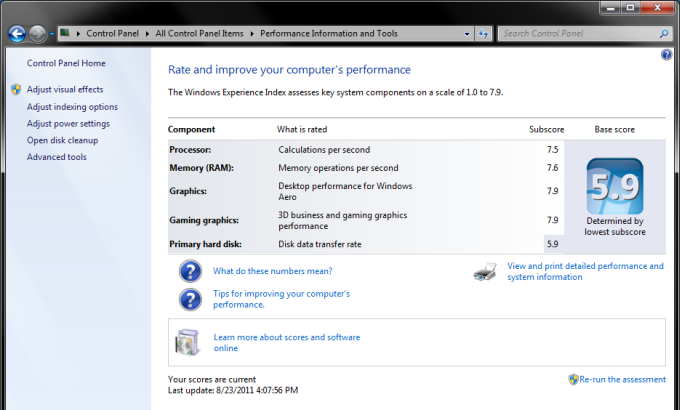Expand arrow after All Control Panel Items
Image resolution: width=680 pixels, height=410 pixels.
pos(252,33)
